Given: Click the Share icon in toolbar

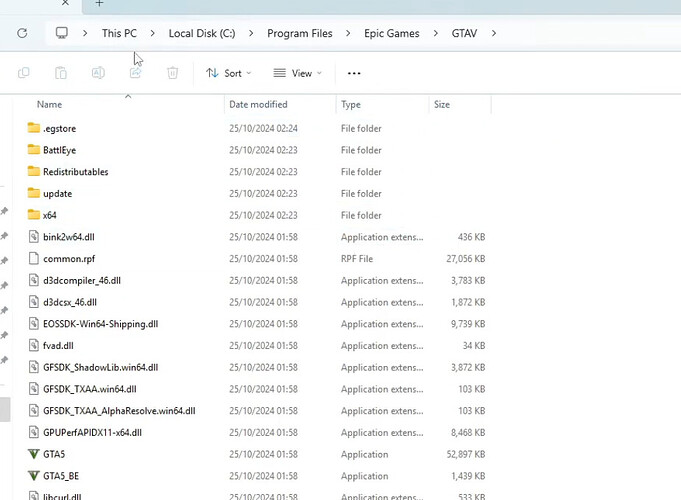Looking at the screenshot, I should pyautogui.click(x=136, y=73).
